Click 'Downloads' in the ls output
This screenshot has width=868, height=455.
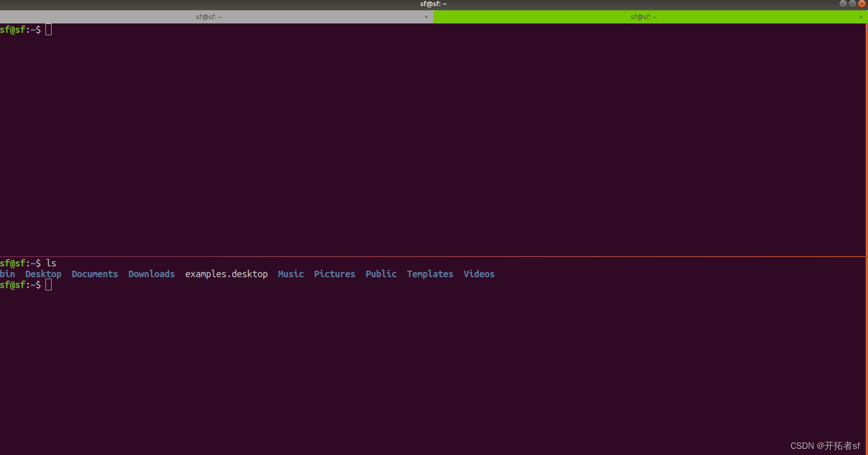(151, 274)
